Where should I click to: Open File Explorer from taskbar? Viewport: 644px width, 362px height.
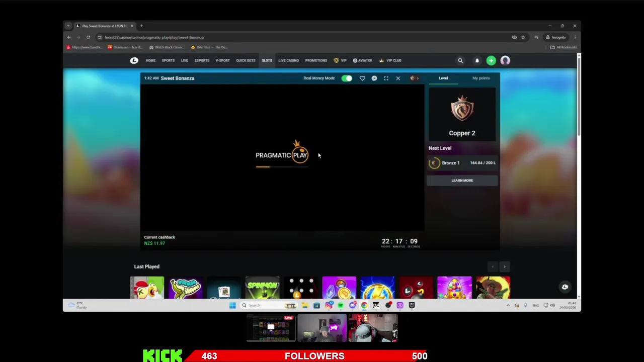tap(305, 305)
